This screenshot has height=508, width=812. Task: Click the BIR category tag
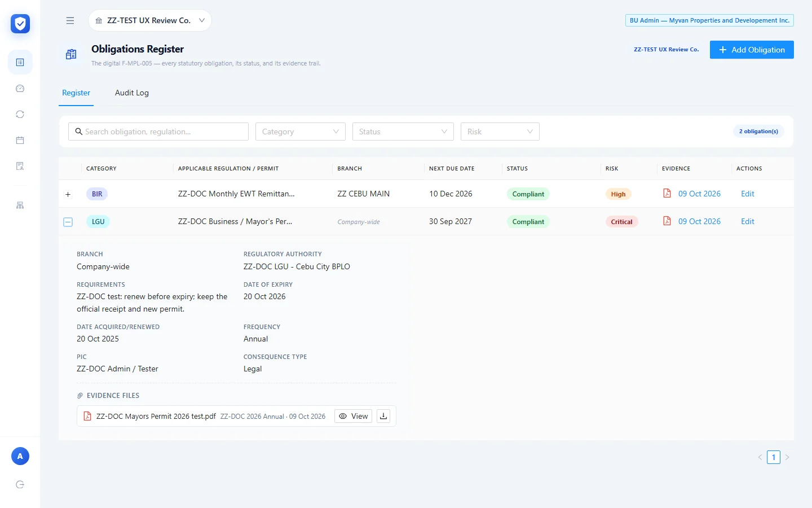pos(97,194)
